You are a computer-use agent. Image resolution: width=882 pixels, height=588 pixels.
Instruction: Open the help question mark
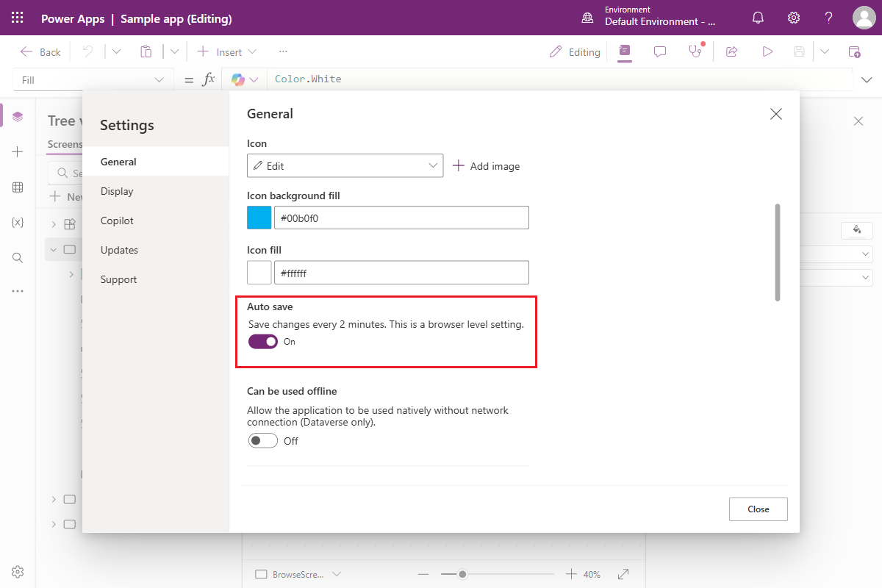pyautogui.click(x=828, y=18)
